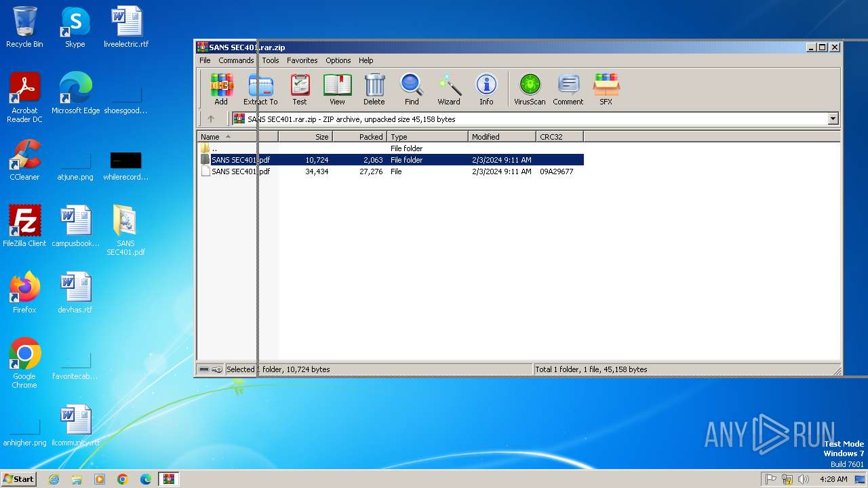Screen dimensions: 868x488
Task: Click the status bar drive icon
Action: (x=204, y=369)
